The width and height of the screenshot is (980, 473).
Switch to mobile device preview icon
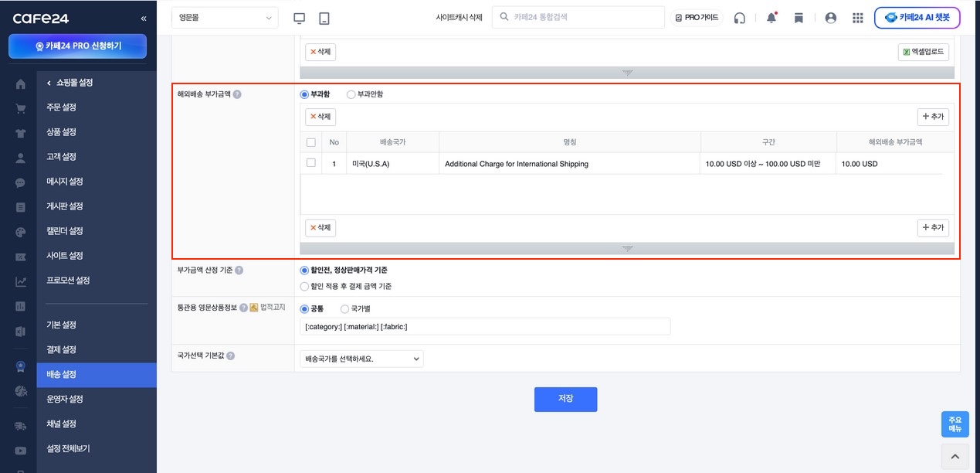324,18
